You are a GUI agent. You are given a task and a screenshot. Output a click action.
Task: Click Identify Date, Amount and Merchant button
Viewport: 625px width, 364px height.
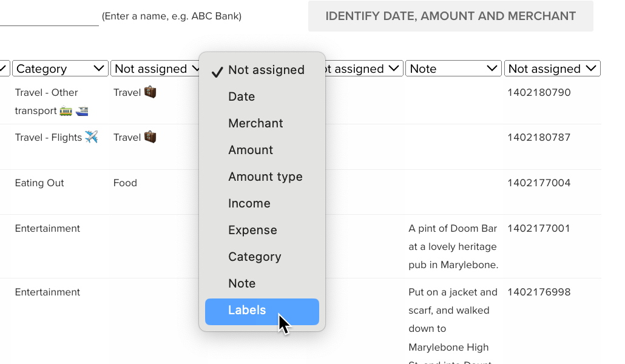pyautogui.click(x=450, y=16)
